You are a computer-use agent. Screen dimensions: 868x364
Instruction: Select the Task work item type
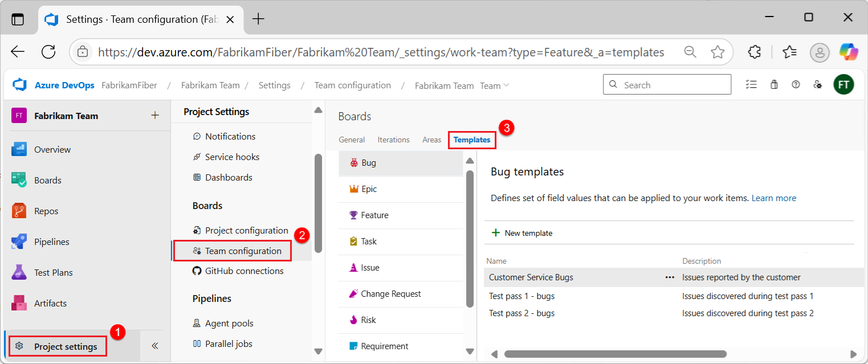(401, 242)
